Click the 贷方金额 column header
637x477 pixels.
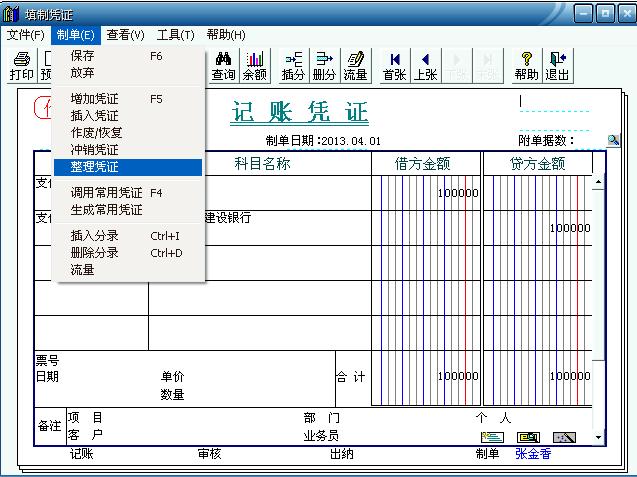click(x=537, y=164)
